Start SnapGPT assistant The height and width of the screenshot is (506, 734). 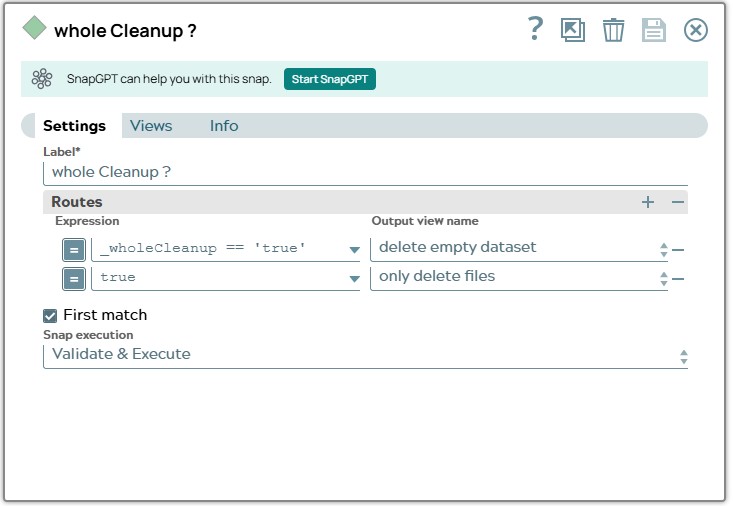point(330,79)
